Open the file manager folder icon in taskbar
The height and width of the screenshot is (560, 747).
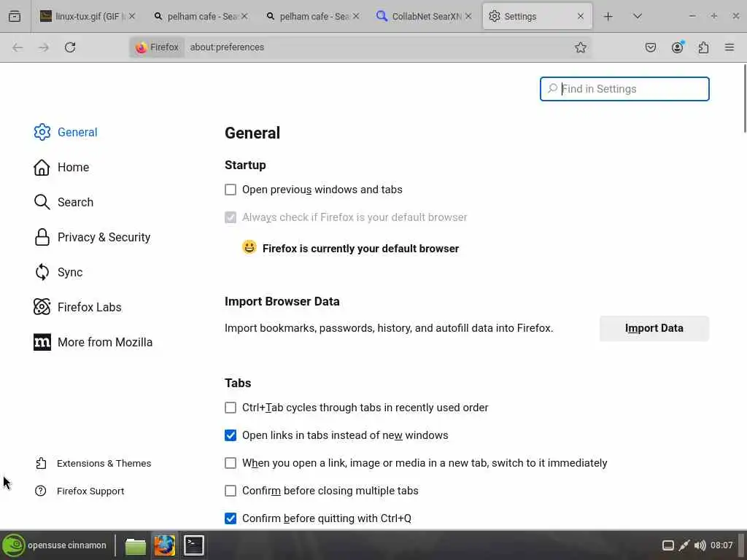tap(135, 545)
